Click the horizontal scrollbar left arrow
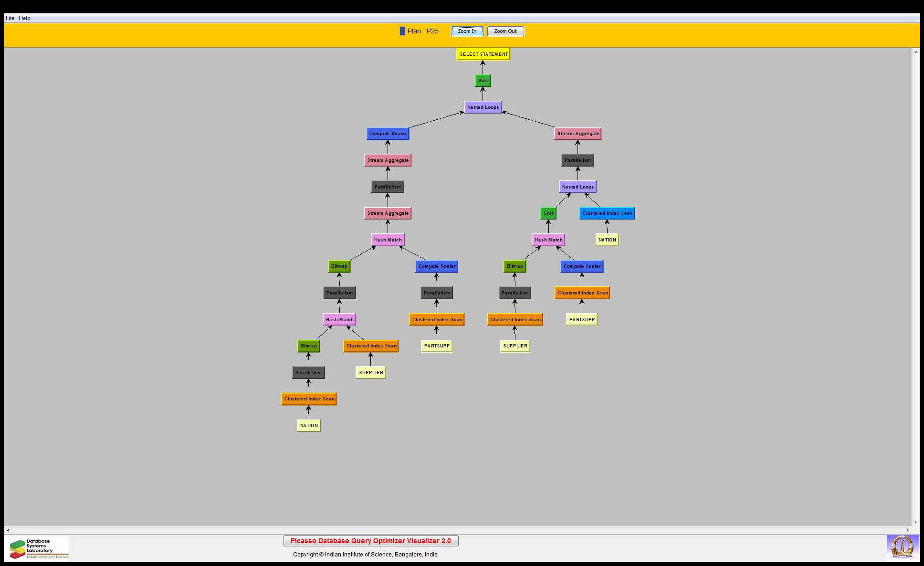 pyautogui.click(x=8, y=530)
